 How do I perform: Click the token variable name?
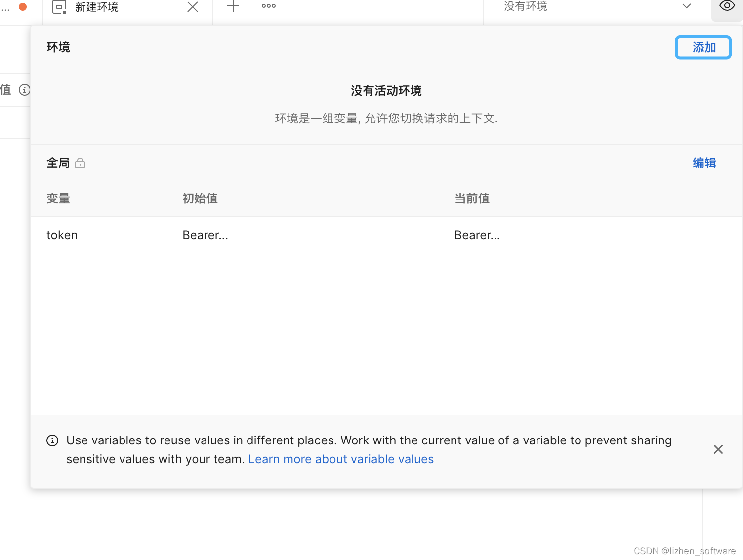coord(62,235)
